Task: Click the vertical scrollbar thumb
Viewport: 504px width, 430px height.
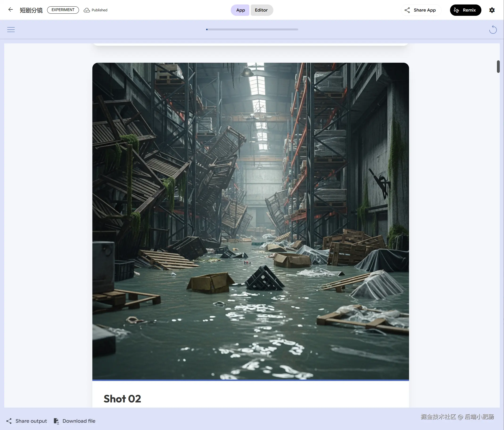Action: [498, 66]
